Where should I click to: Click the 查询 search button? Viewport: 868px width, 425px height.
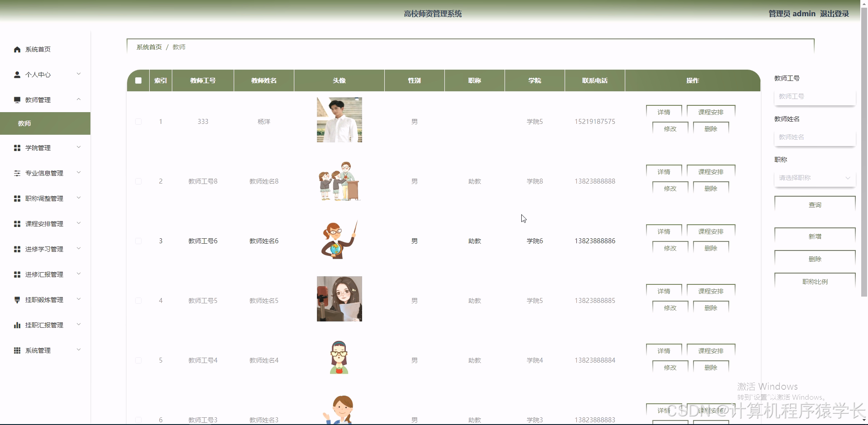click(x=815, y=205)
